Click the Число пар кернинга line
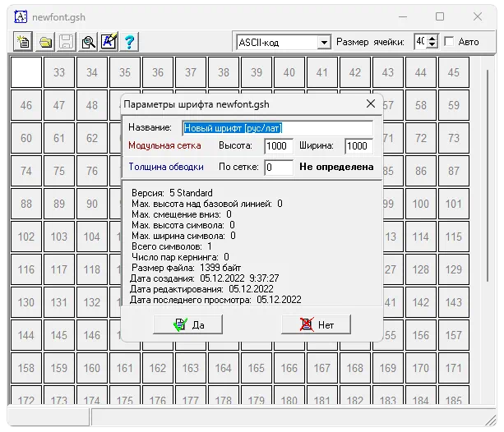The height and width of the screenshot is (432, 504). [x=180, y=257]
